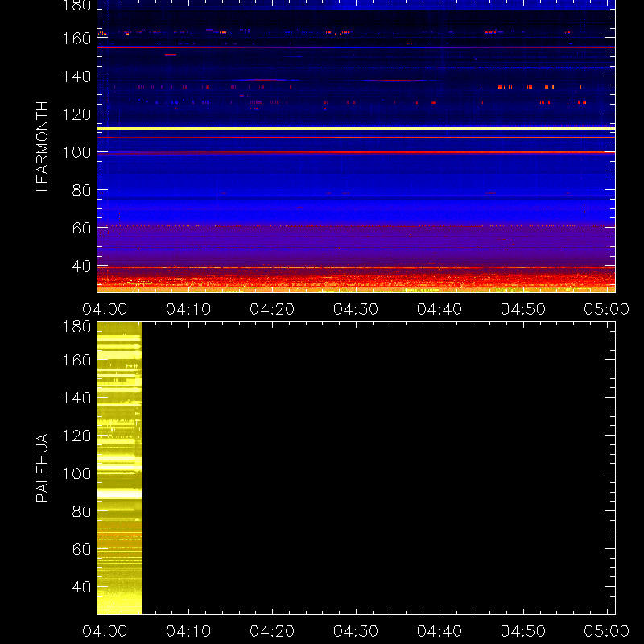Click the LEARMONTH axis label
The width and height of the screenshot is (644, 644).
coord(42,147)
